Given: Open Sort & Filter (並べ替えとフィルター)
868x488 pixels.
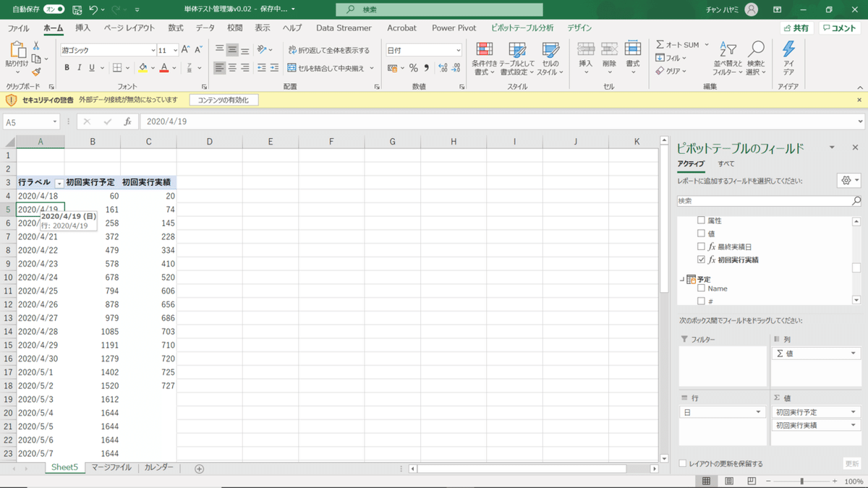Looking at the screenshot, I should pyautogui.click(x=728, y=59).
